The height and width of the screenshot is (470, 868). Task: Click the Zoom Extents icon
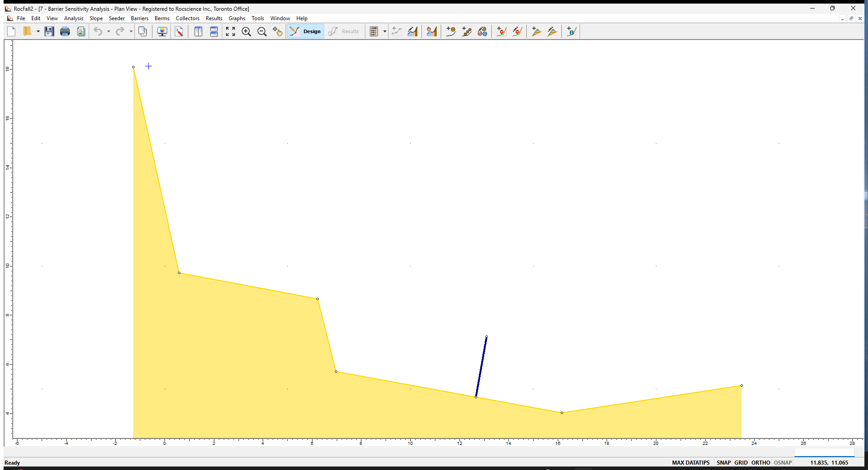[x=230, y=31]
